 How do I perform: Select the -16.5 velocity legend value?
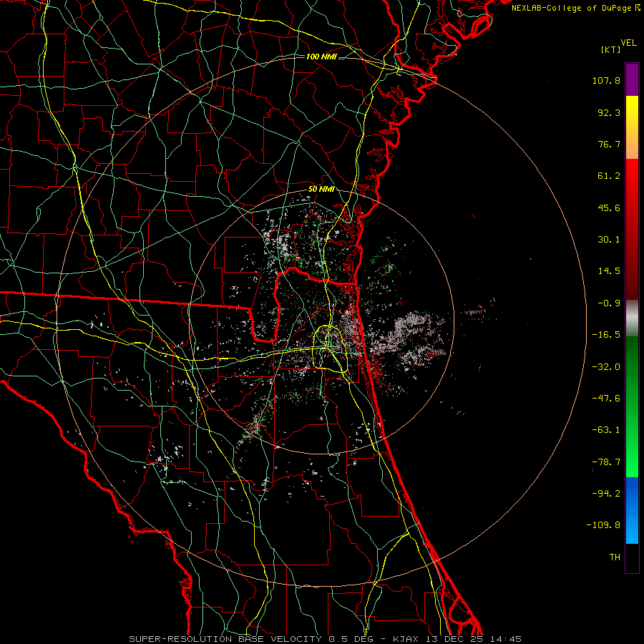click(x=606, y=335)
